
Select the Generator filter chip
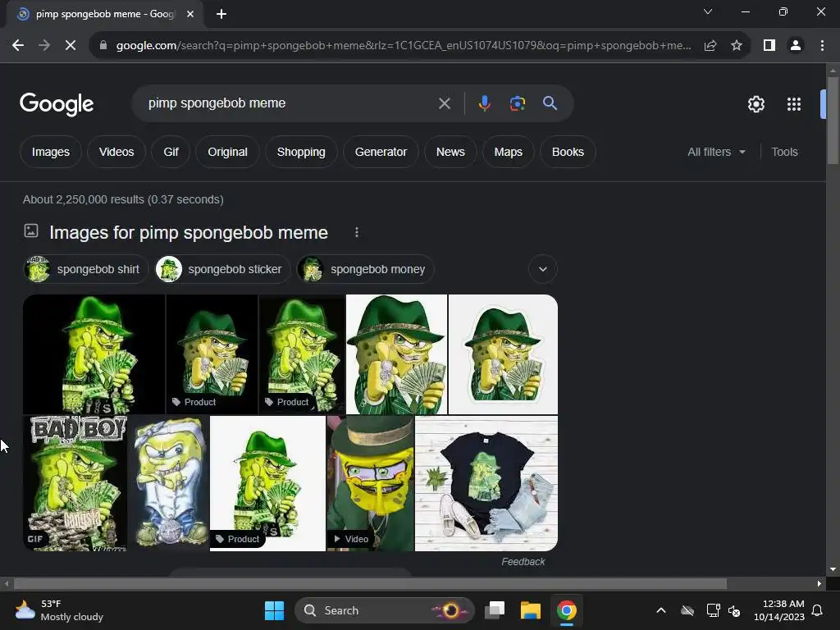(381, 152)
